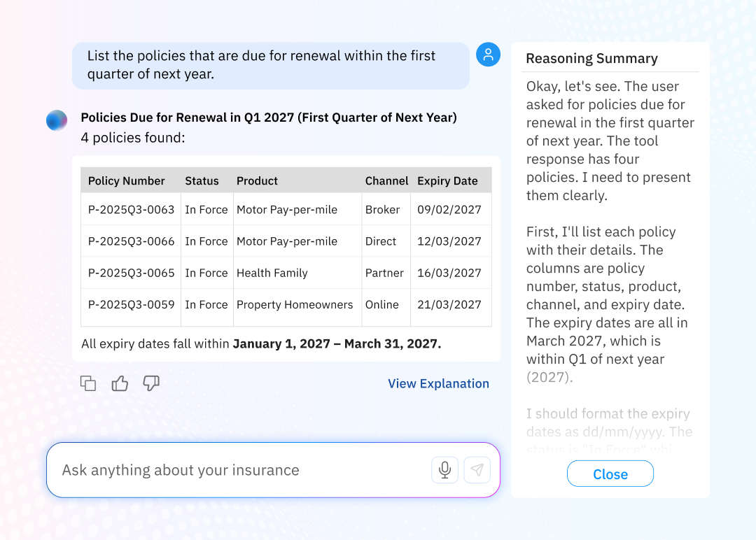
Task: Select policy P-2025Q3-0059 in the table
Action: 131,304
